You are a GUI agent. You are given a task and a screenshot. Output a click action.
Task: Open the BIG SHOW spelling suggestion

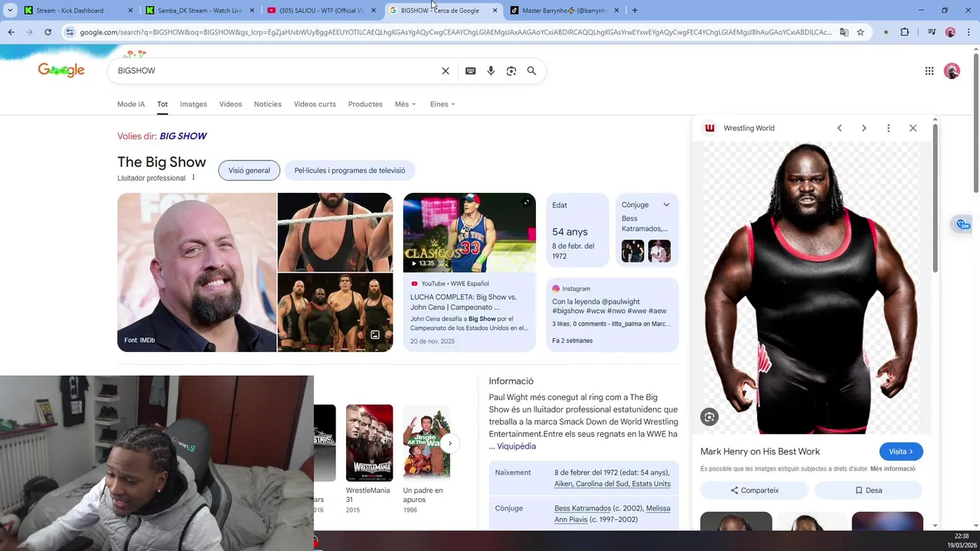click(183, 135)
